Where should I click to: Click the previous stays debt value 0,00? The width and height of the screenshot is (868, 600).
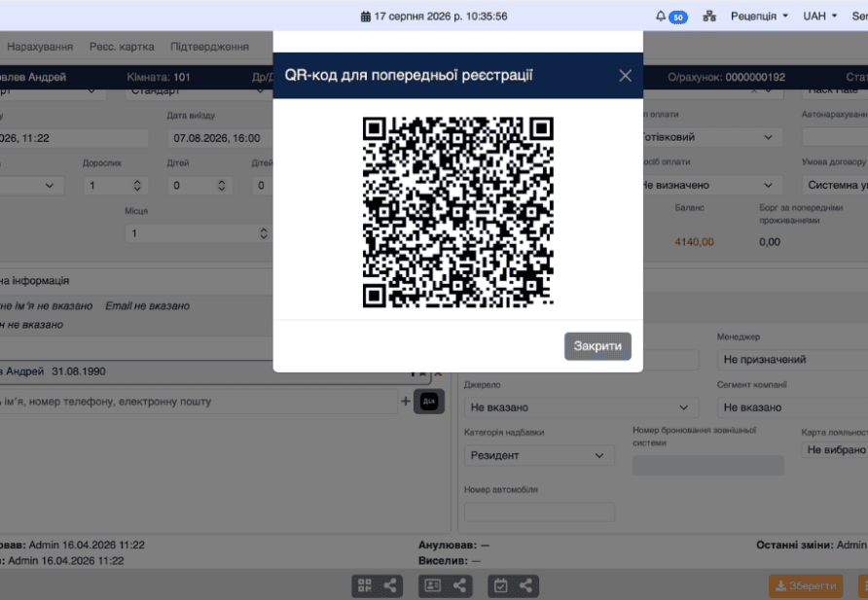tap(770, 242)
